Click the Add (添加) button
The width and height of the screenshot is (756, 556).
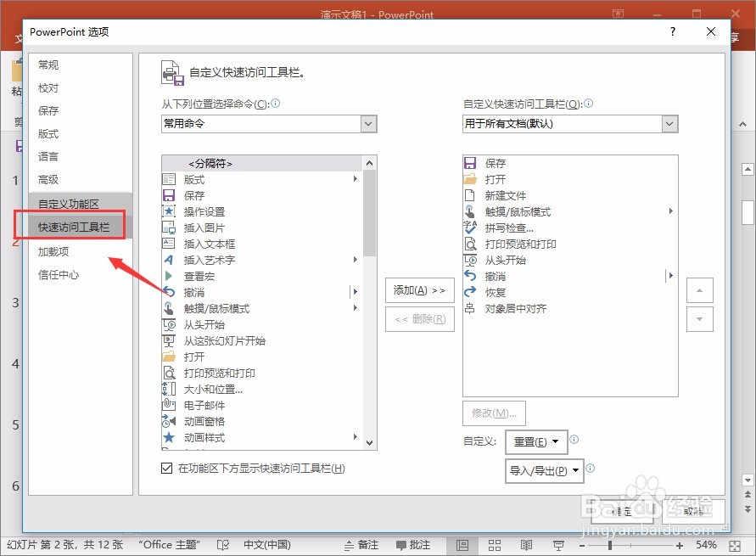coord(419,290)
